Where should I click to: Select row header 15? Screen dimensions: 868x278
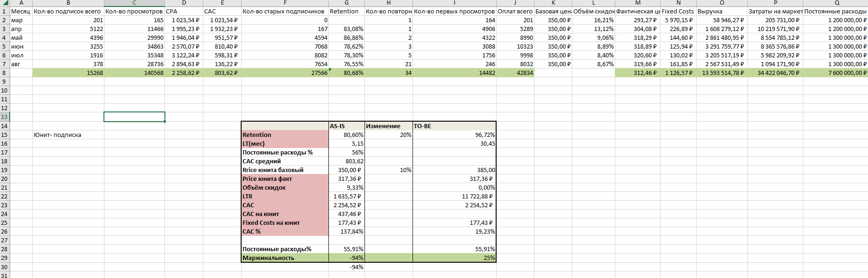pos(5,135)
